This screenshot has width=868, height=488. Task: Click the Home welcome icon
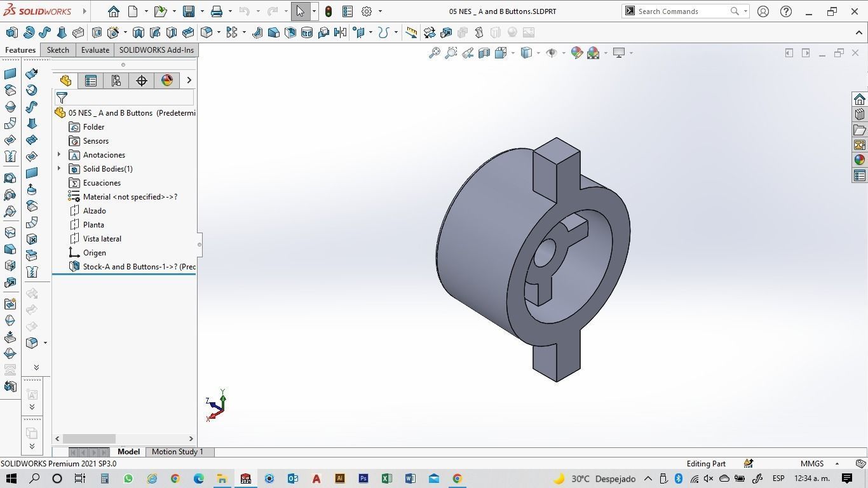coord(114,11)
